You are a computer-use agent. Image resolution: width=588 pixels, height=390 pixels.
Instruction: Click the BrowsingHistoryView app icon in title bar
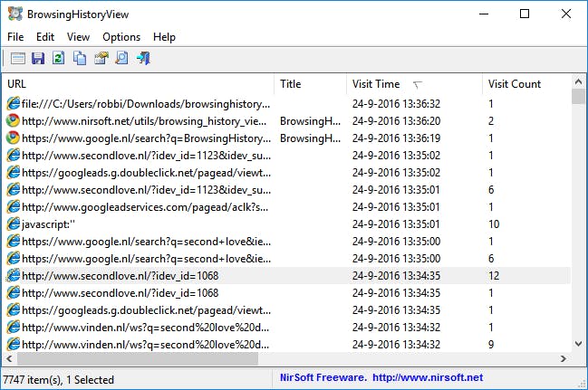[15, 14]
